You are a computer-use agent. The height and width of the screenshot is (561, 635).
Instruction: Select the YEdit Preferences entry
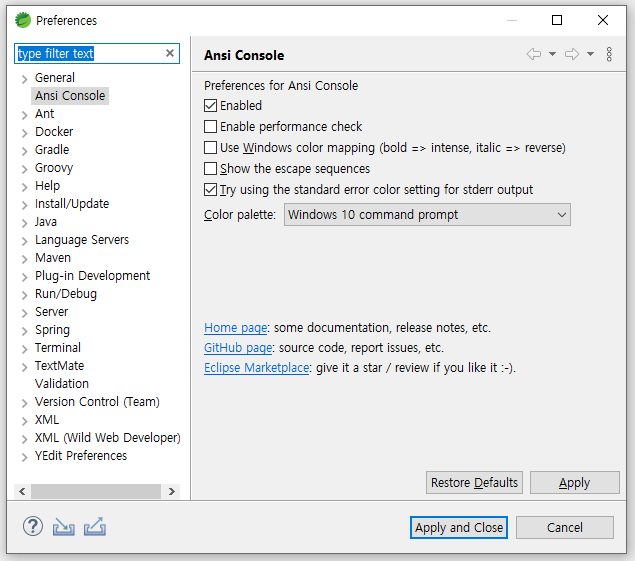tap(81, 456)
